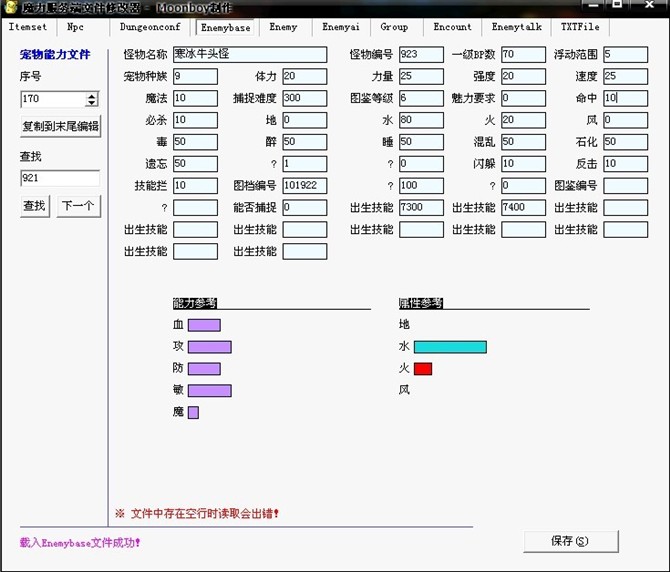The width and height of the screenshot is (670, 572).
Task: Click the 怪物名称 name field
Action: [249, 54]
